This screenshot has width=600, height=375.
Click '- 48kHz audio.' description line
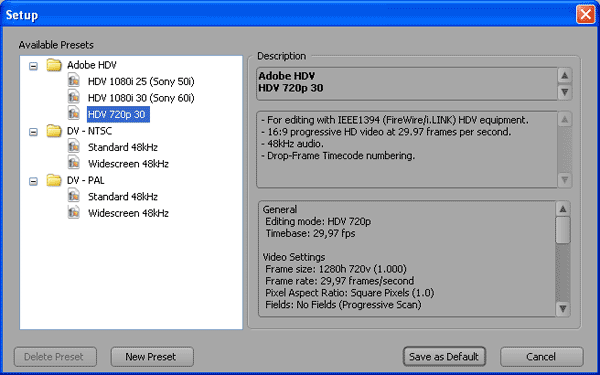(x=292, y=144)
